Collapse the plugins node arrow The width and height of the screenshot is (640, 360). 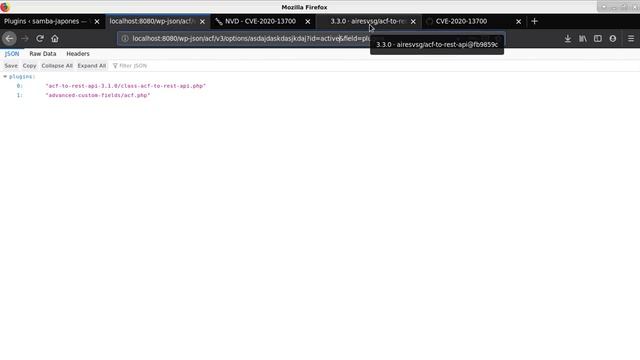click(5, 76)
